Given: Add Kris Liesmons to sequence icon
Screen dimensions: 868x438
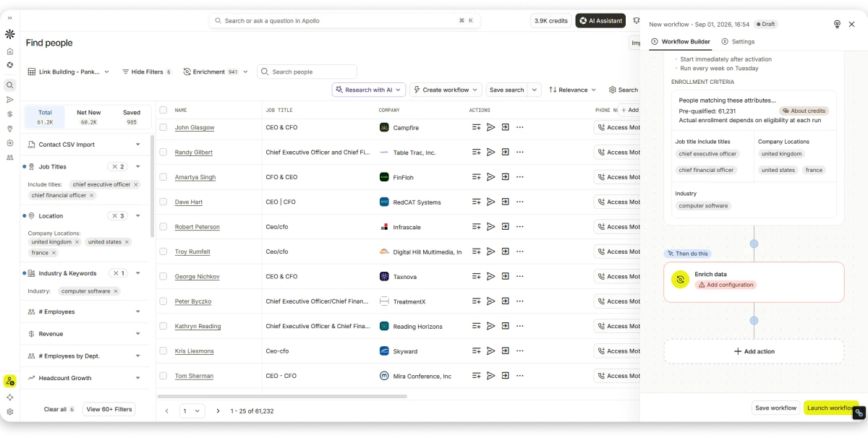Looking at the screenshot, I should [x=505, y=351].
